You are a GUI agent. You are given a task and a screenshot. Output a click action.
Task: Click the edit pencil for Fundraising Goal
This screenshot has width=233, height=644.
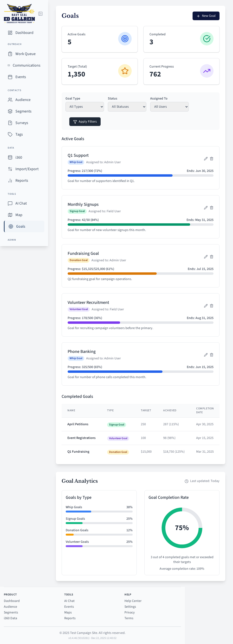click(x=206, y=257)
